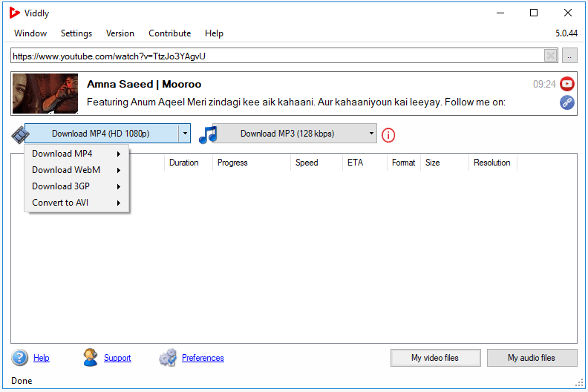Screen dimensions: 588x392
Task: Click the Preferences link
Action: pos(203,358)
